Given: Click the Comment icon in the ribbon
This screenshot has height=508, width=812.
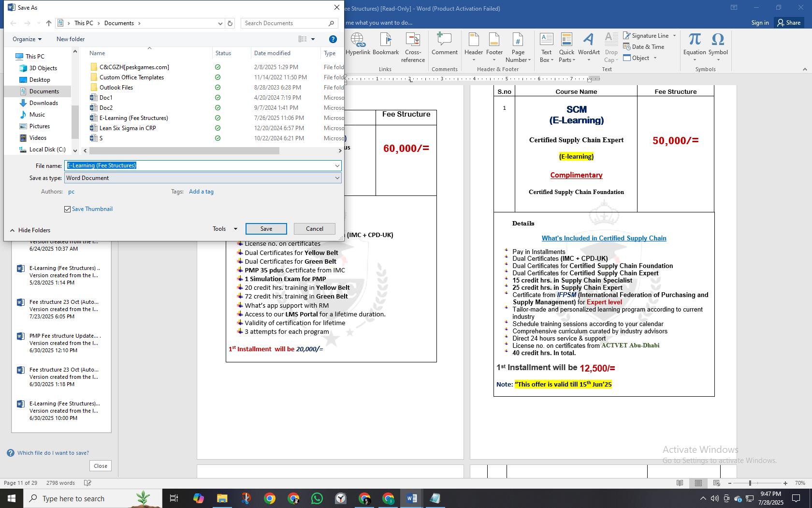Looking at the screenshot, I should click(444, 44).
